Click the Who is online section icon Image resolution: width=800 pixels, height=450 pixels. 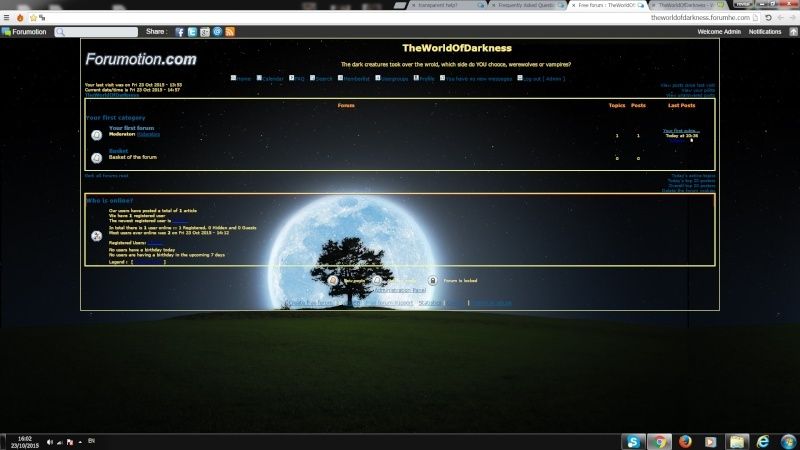(96, 236)
